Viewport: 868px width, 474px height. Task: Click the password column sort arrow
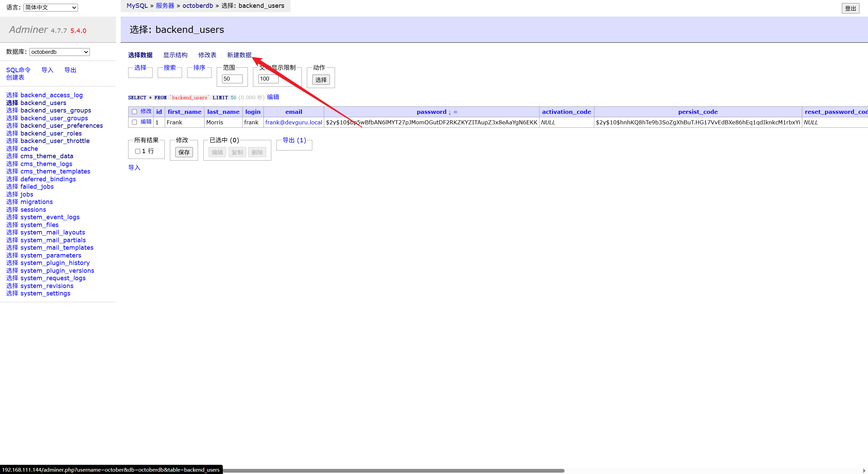[450, 112]
